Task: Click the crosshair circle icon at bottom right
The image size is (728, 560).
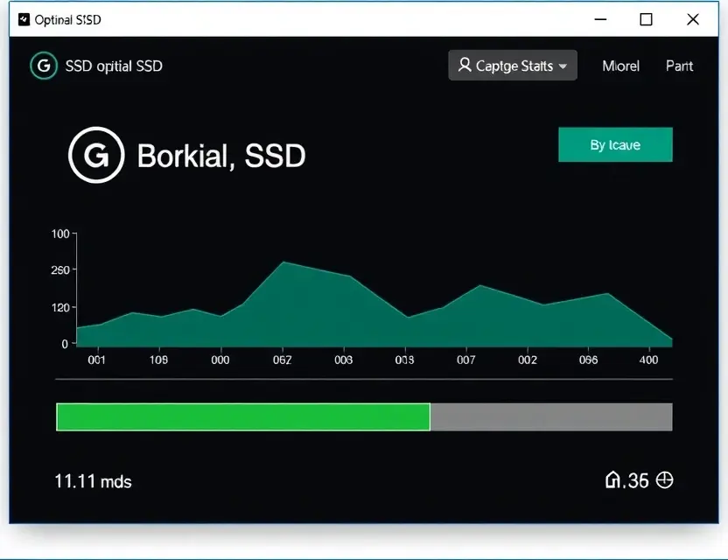Action: point(664,479)
